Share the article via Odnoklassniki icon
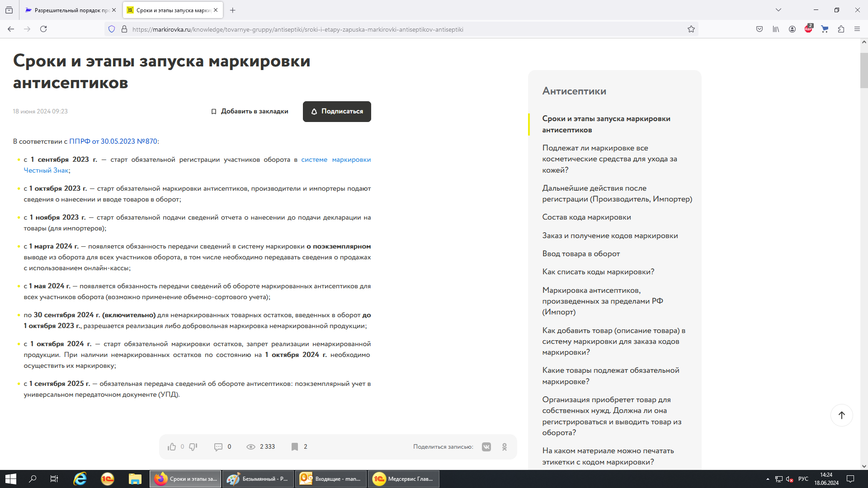Image resolution: width=868 pixels, height=488 pixels. [505, 447]
